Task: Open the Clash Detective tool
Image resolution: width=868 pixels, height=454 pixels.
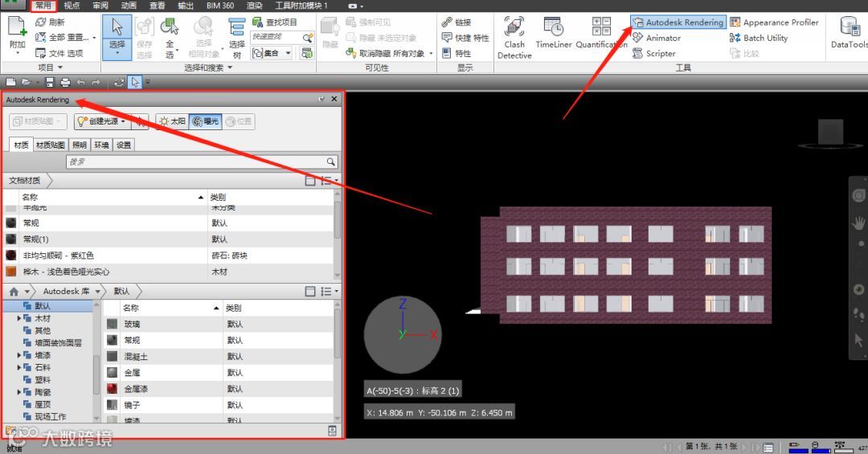Action: point(514,38)
